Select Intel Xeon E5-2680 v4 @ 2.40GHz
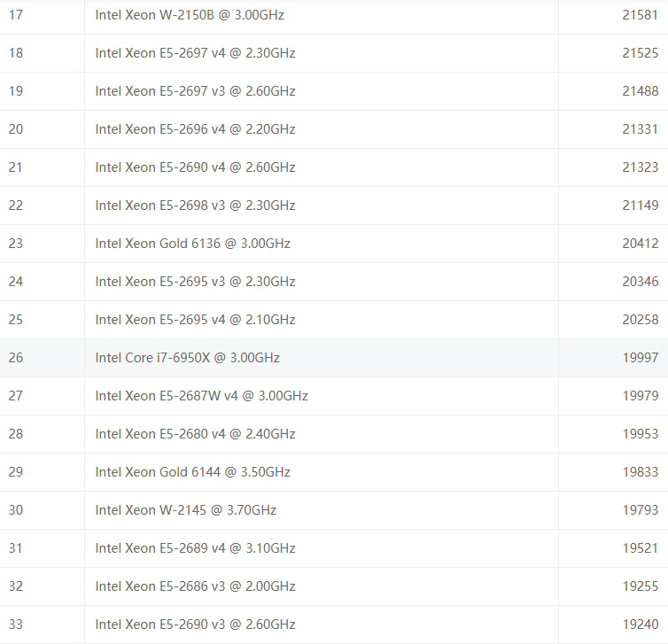The width and height of the screenshot is (668, 644). [195, 434]
